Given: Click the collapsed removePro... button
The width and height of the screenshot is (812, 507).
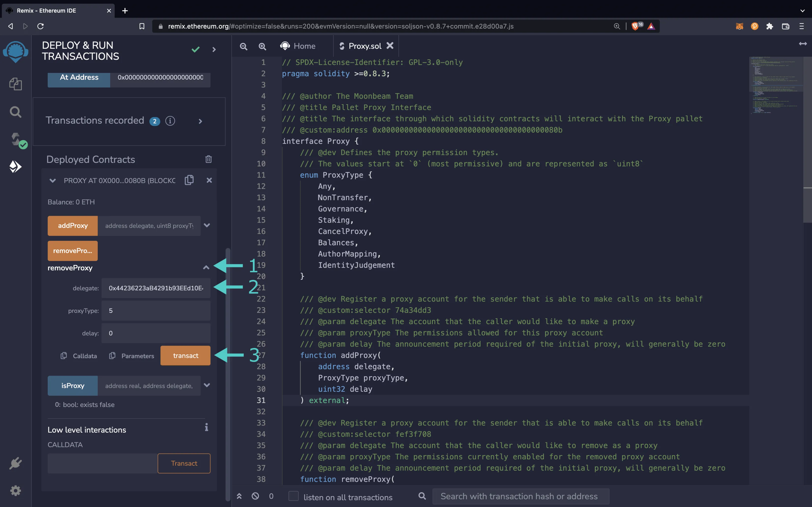Looking at the screenshot, I should pos(73,251).
